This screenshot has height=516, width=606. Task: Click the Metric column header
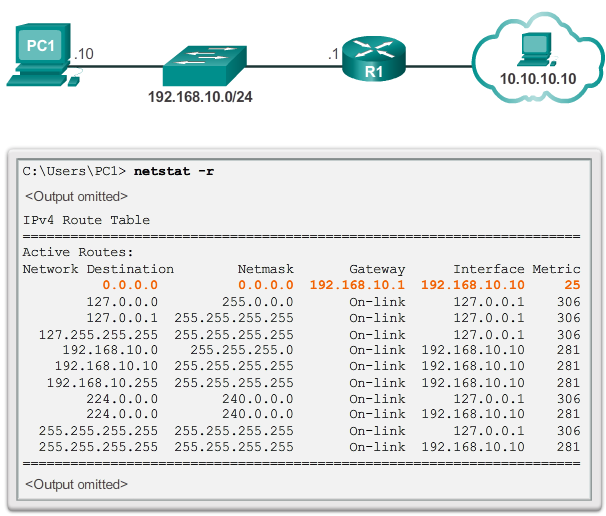(557, 269)
